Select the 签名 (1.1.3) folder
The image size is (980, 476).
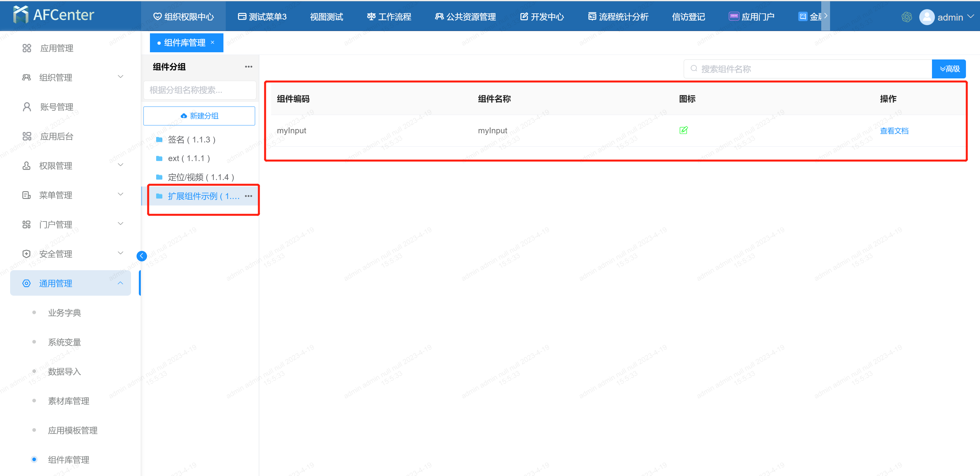tap(191, 140)
